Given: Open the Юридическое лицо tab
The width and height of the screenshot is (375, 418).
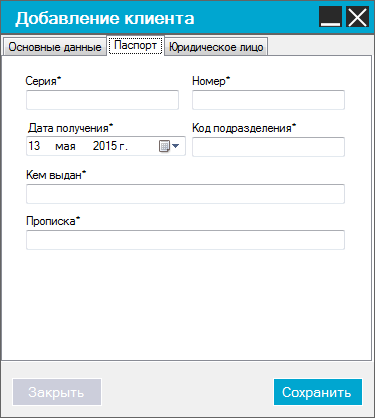Looking at the screenshot, I should 216,47.
